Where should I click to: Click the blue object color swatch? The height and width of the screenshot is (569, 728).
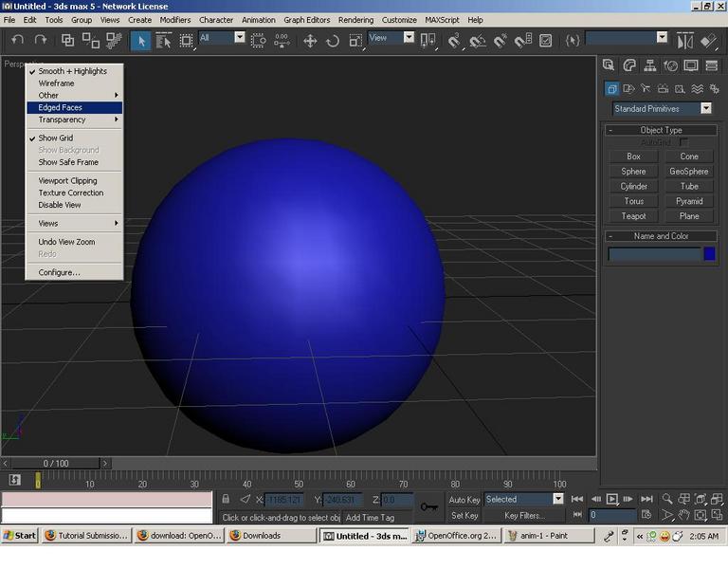pyautogui.click(x=709, y=253)
